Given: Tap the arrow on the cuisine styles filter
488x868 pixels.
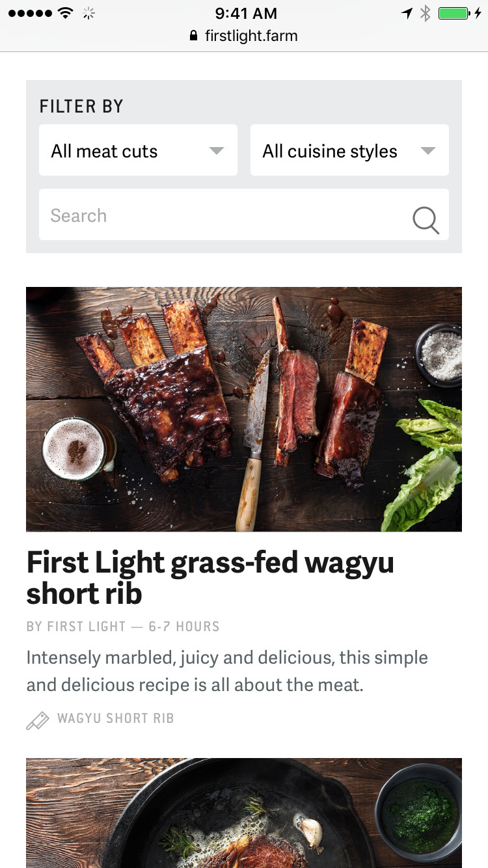Looking at the screenshot, I should click(x=427, y=151).
